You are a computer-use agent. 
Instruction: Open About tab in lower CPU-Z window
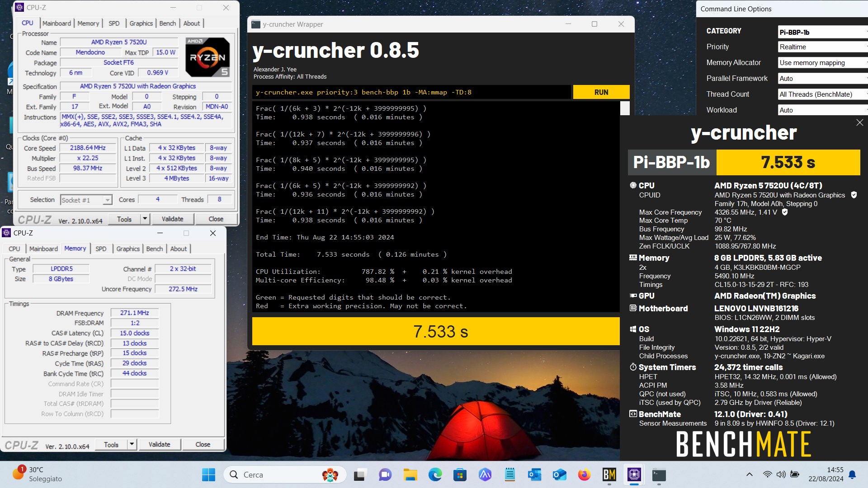(x=179, y=249)
